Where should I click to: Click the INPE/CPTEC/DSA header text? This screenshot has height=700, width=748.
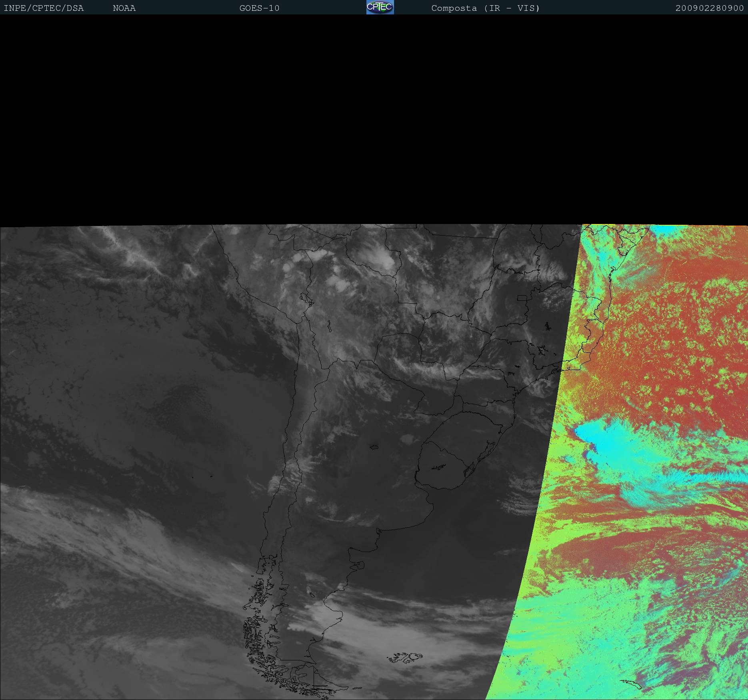[44, 8]
